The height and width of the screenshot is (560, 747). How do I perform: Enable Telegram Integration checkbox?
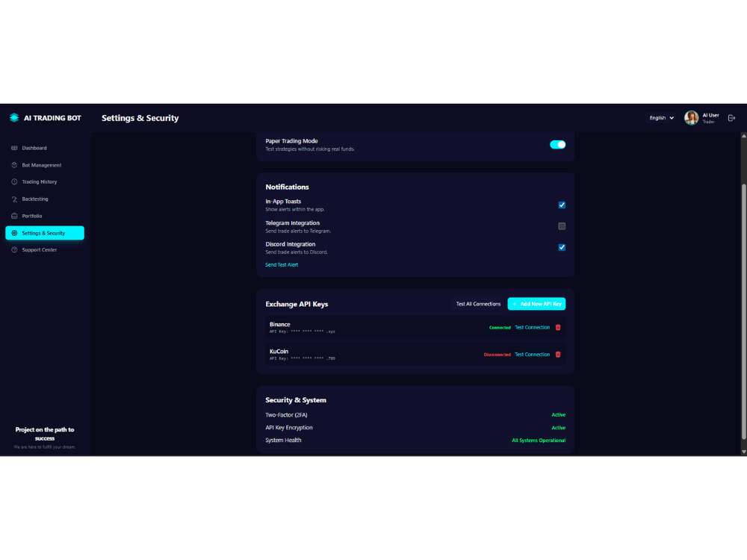562,226
